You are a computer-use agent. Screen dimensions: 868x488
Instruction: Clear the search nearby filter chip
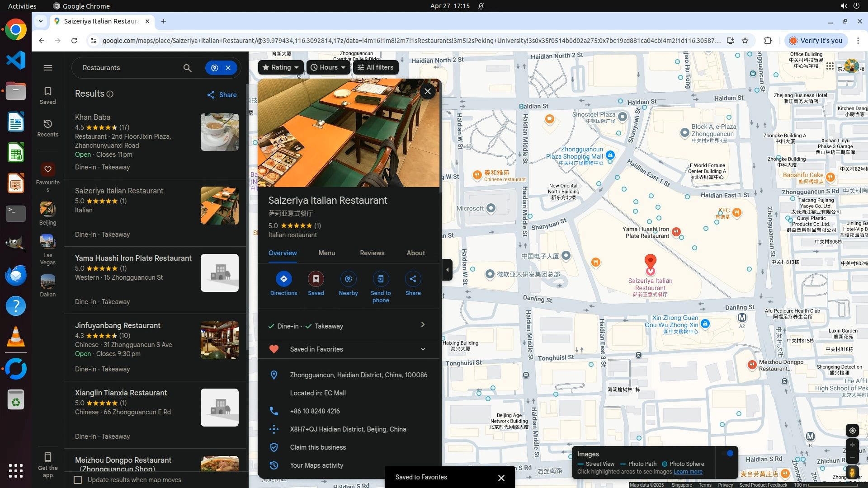228,68
